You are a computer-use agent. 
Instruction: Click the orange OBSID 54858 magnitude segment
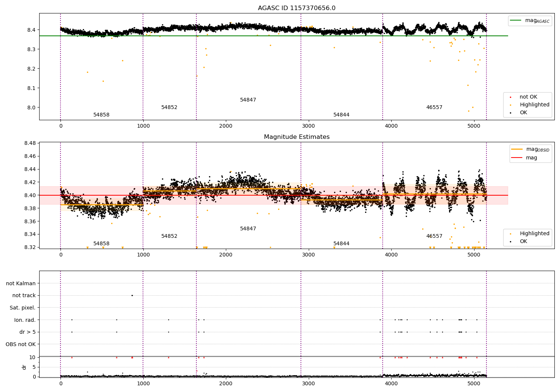(102, 205)
